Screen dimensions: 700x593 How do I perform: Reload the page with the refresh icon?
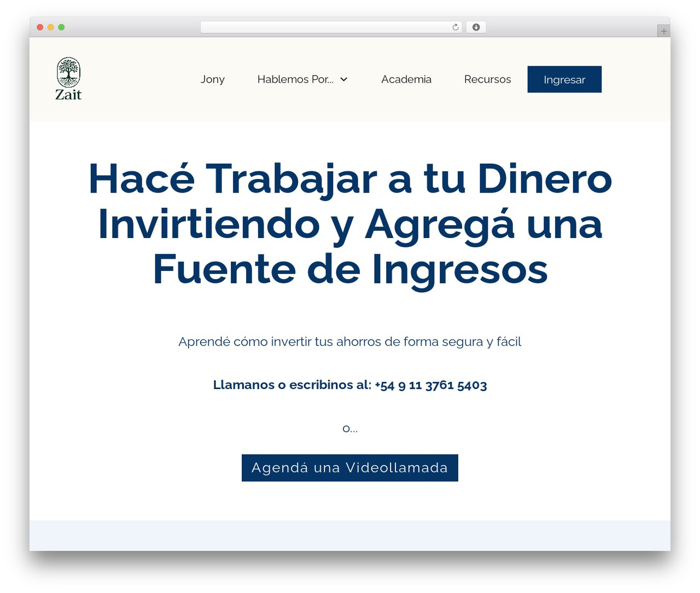click(456, 27)
